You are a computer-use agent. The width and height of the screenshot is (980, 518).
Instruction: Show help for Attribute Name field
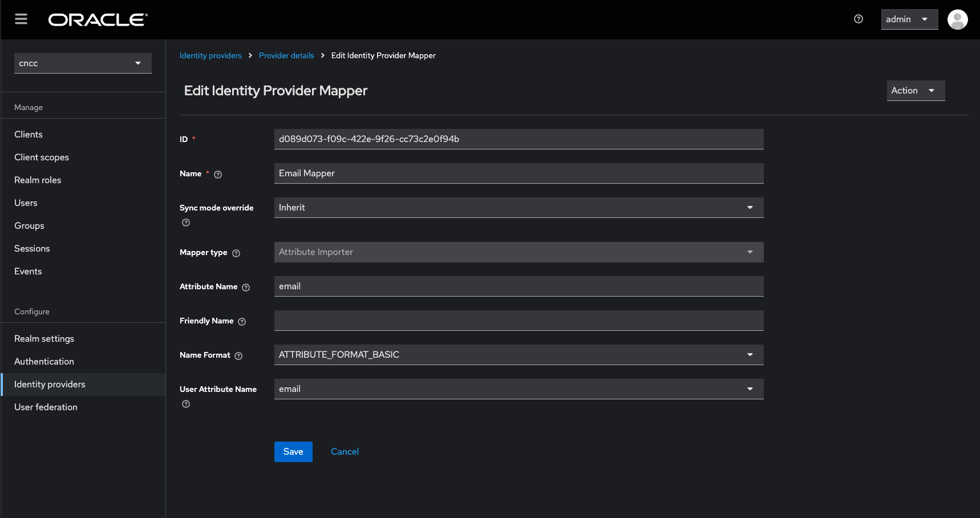click(246, 287)
